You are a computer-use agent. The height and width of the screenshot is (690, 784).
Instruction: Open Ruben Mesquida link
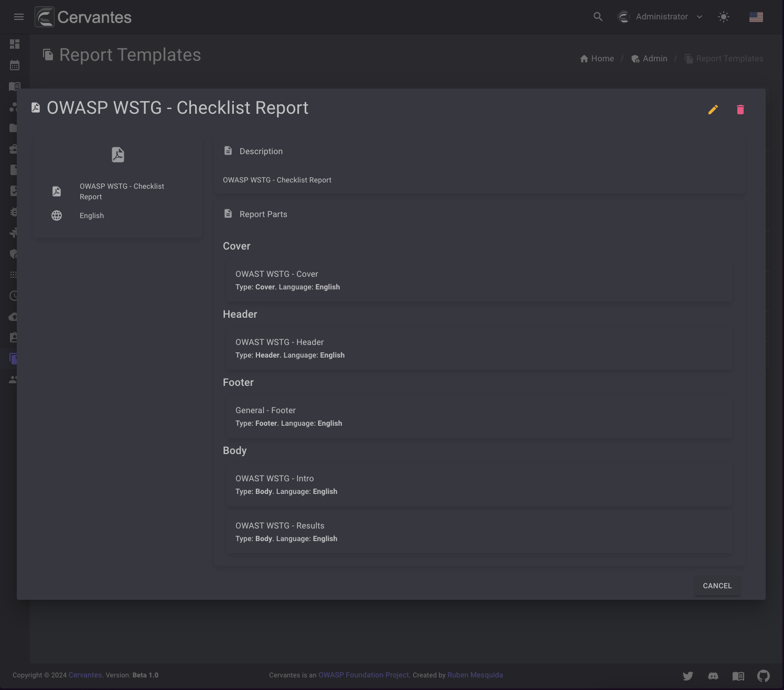(x=475, y=675)
